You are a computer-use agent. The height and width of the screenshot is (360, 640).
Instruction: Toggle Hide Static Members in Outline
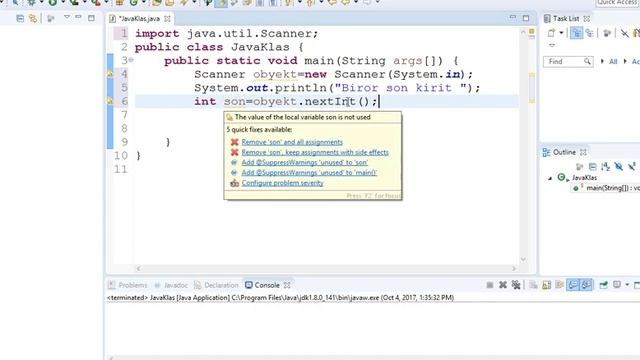coord(632,167)
